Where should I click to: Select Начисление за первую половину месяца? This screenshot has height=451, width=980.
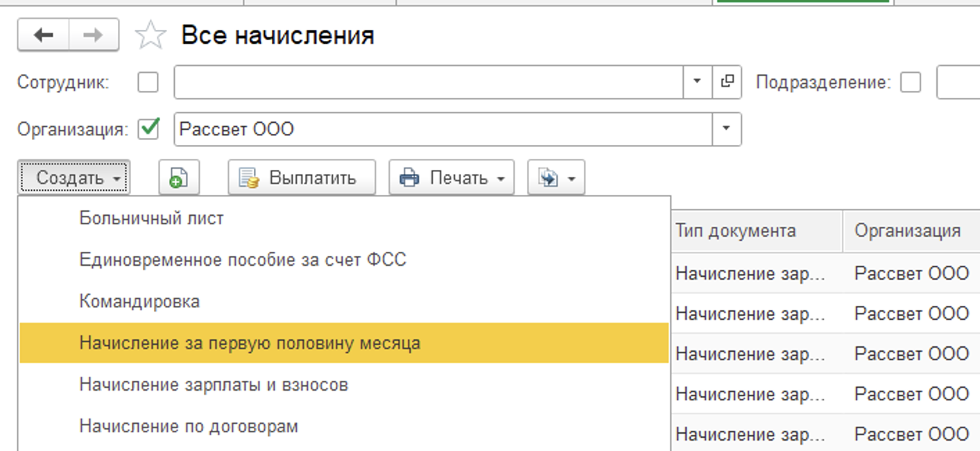coord(344,343)
